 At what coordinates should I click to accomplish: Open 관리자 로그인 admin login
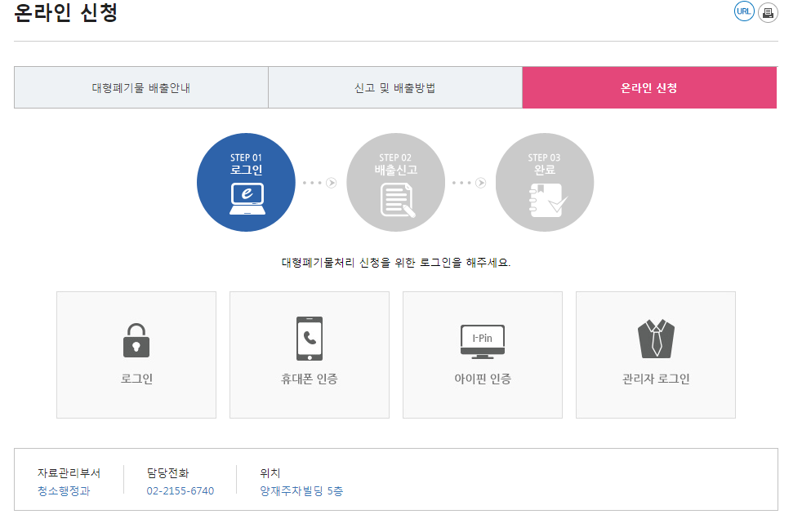[x=656, y=355]
